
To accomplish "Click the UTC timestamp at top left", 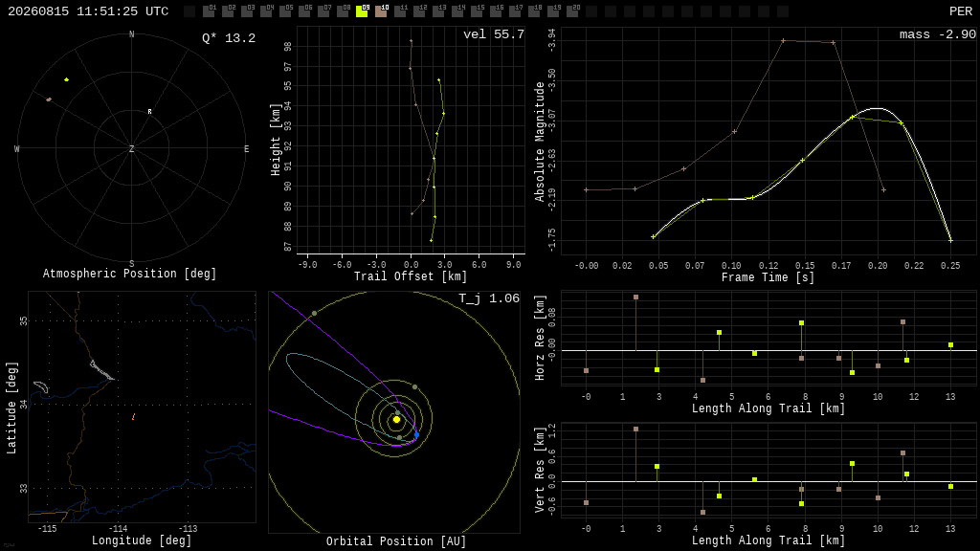I will pos(88,11).
